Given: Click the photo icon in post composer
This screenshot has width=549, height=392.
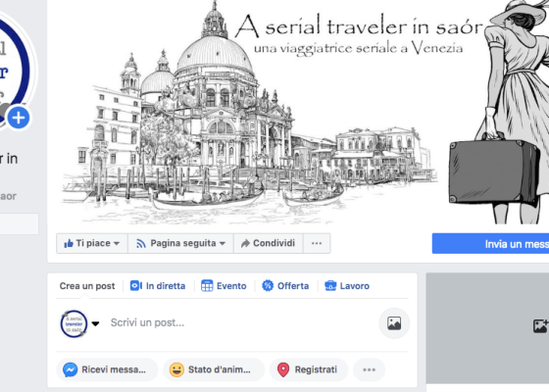Looking at the screenshot, I should tap(394, 323).
